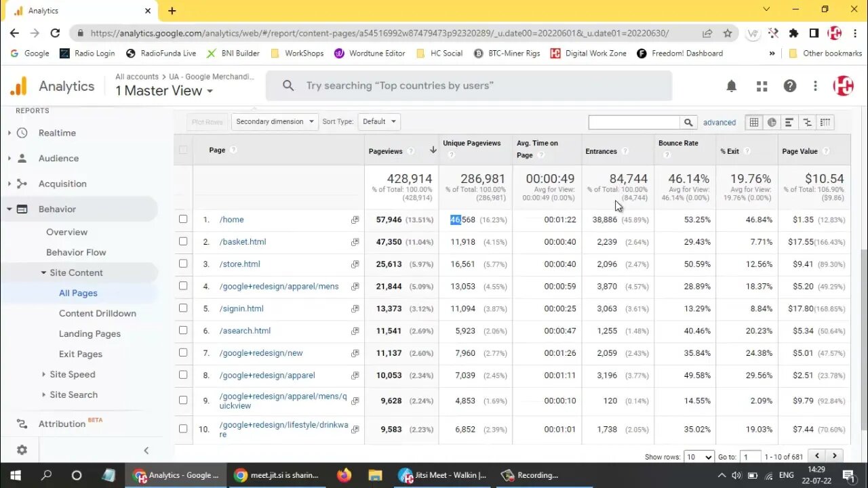The image size is (868, 488).
Task: Select all rows header checkbox
Action: [183, 150]
